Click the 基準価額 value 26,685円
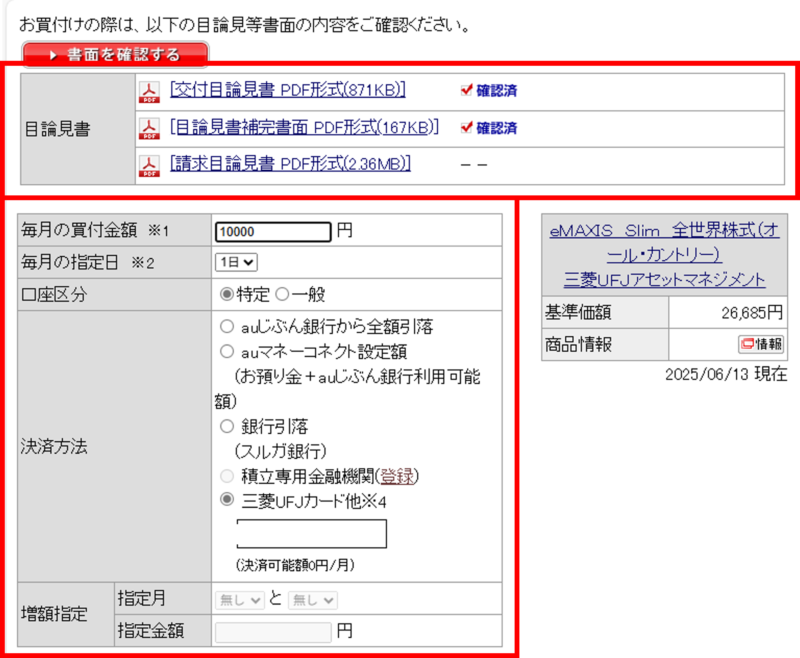 [752, 312]
